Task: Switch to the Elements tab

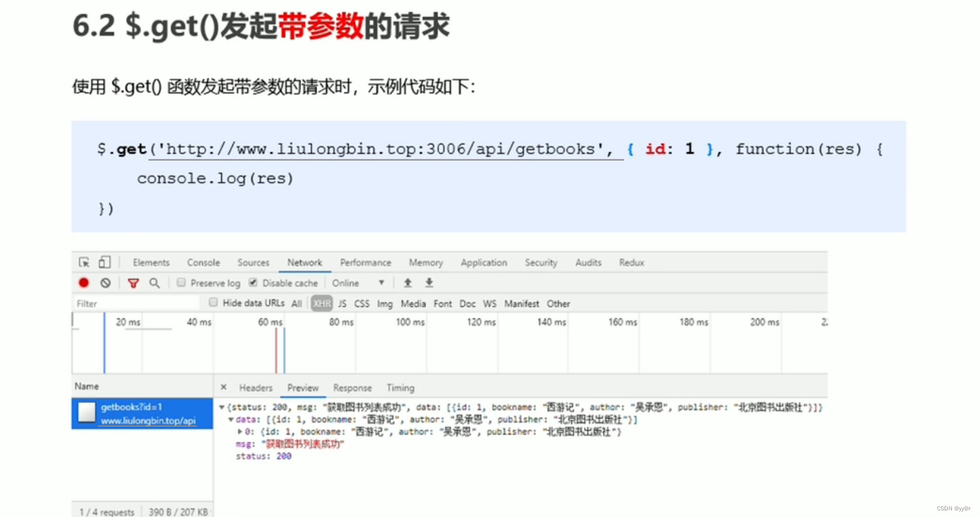Action: click(x=151, y=263)
